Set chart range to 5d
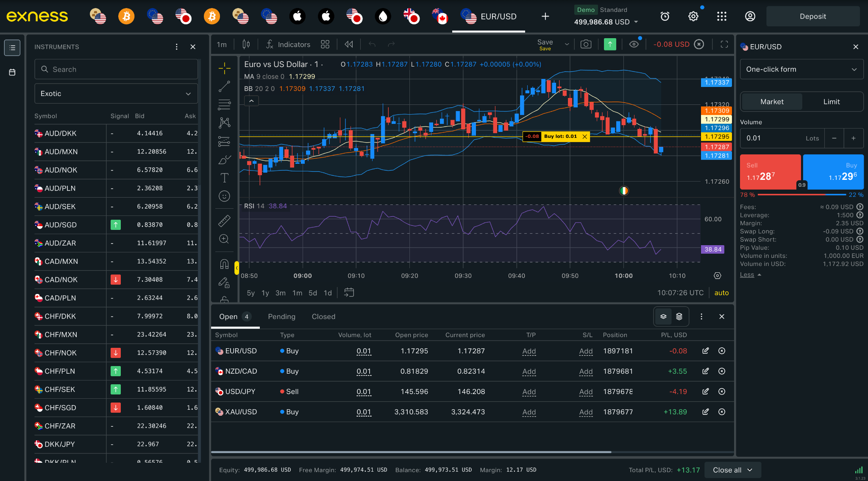868x481 pixels. pyautogui.click(x=313, y=293)
